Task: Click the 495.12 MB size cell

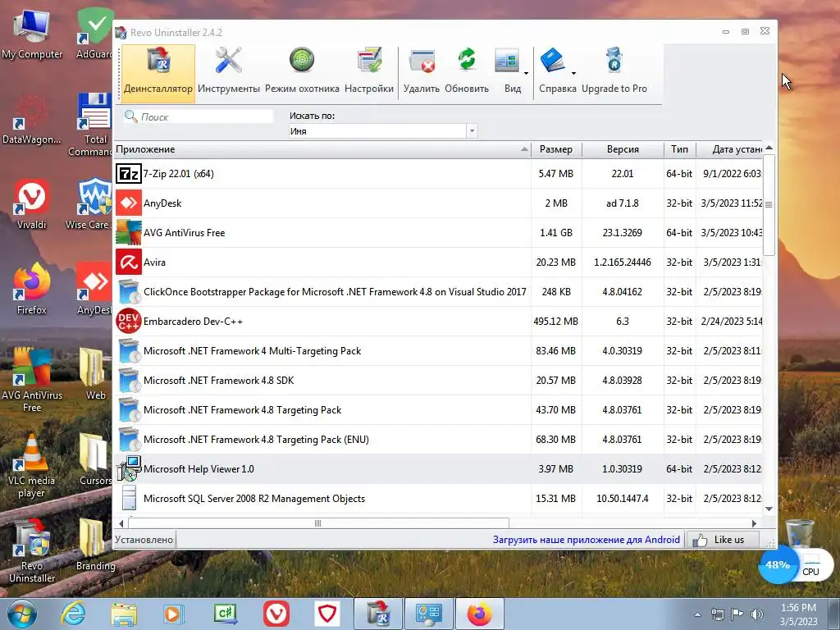Action: (x=555, y=322)
